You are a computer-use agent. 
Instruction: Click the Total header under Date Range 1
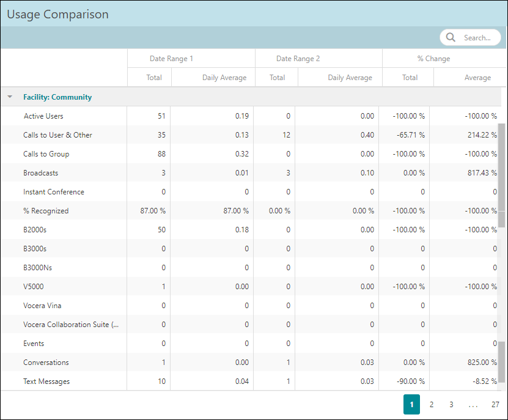click(x=153, y=78)
